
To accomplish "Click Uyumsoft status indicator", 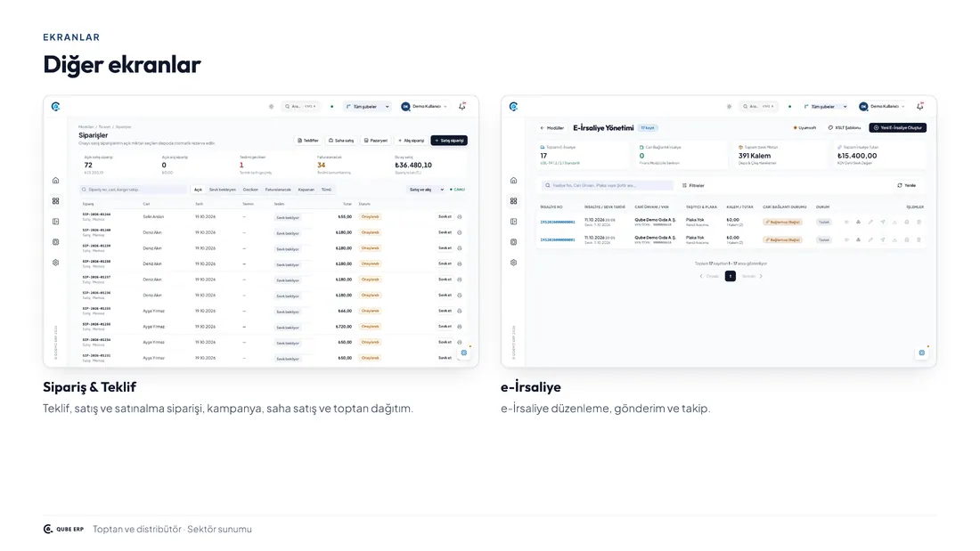I will [805, 128].
